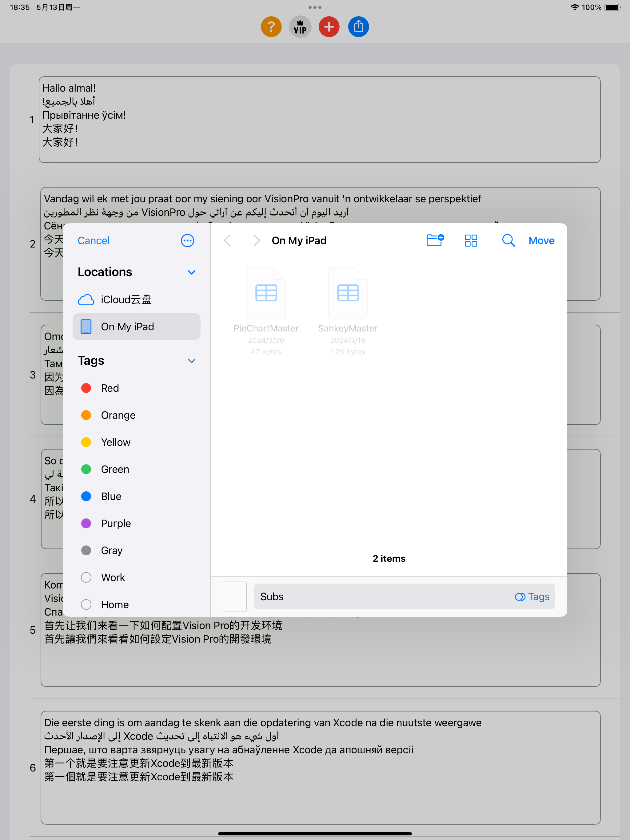Click subtitle box 6 starting 'Die eerste ding'
The width and height of the screenshot is (630, 840).
click(x=320, y=767)
